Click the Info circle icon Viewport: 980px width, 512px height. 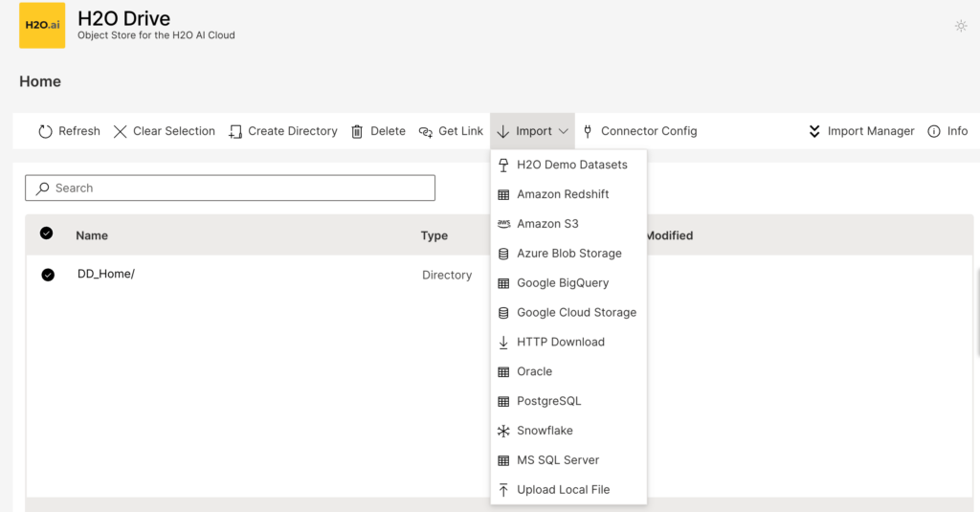click(x=934, y=131)
